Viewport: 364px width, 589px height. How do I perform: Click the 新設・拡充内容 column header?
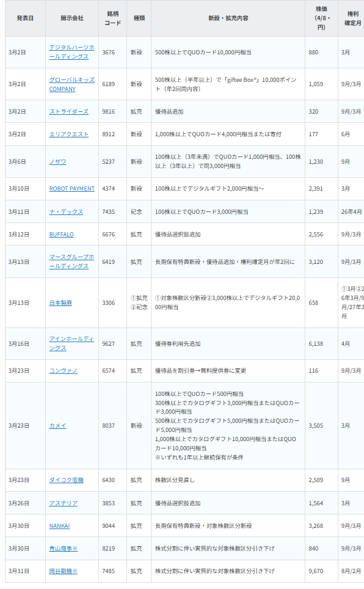(228, 18)
